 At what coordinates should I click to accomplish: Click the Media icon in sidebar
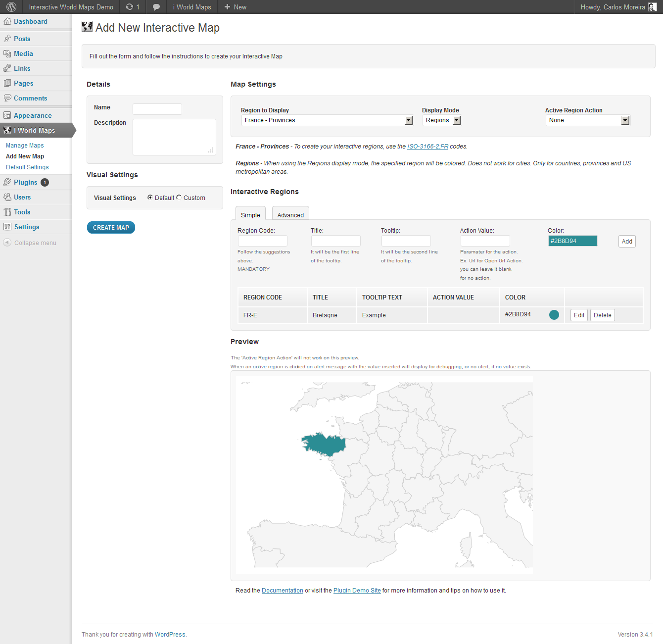point(7,53)
